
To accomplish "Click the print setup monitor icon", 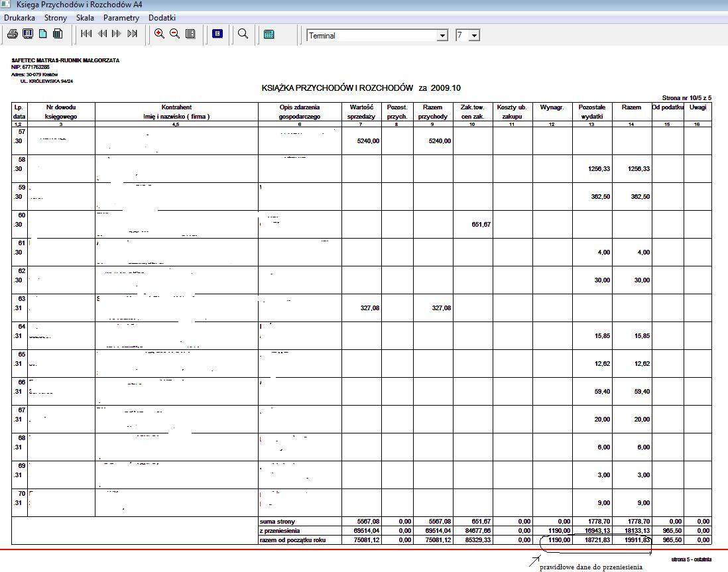I will pyautogui.click(x=27, y=34).
